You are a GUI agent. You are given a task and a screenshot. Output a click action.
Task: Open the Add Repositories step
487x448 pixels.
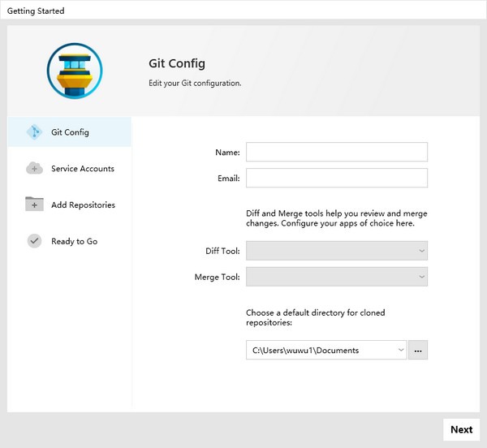pyautogui.click(x=83, y=205)
